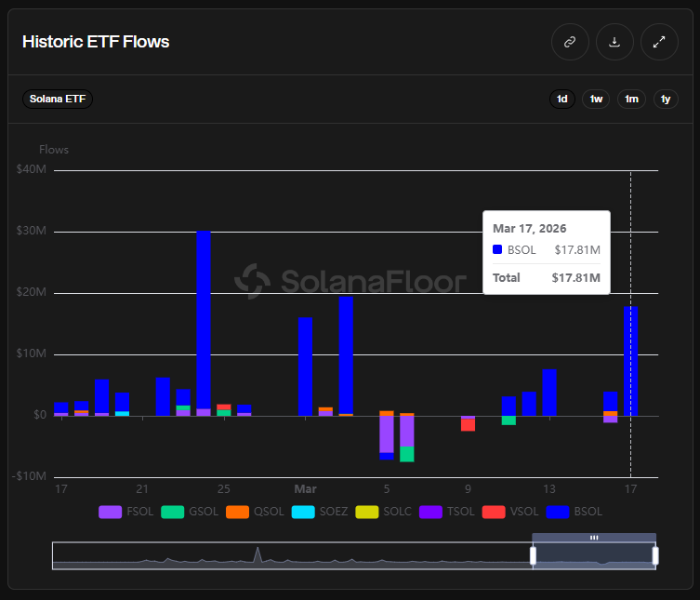
Task: Click the range navigator top grip handle
Action: [594, 538]
